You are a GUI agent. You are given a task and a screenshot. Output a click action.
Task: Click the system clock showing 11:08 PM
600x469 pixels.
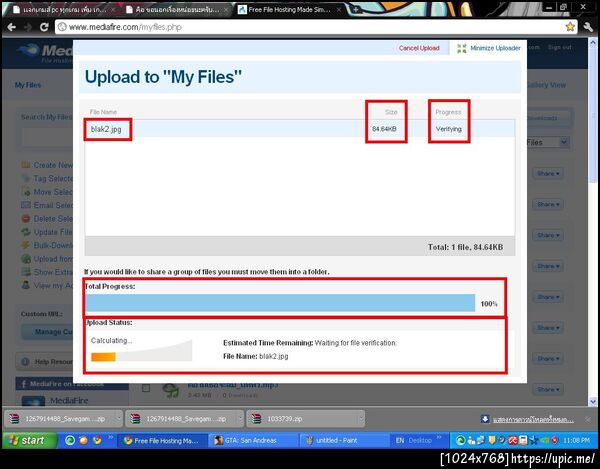pos(576,441)
